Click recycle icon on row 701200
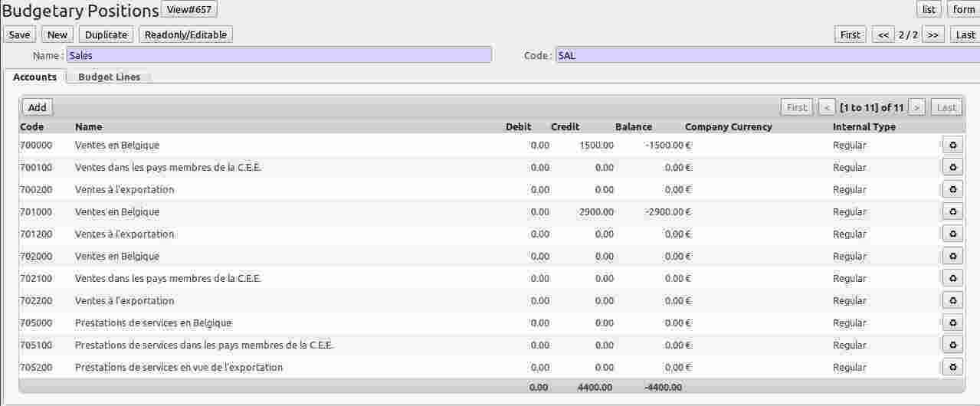Viewport: 980px width, 406px height. pos(952,234)
